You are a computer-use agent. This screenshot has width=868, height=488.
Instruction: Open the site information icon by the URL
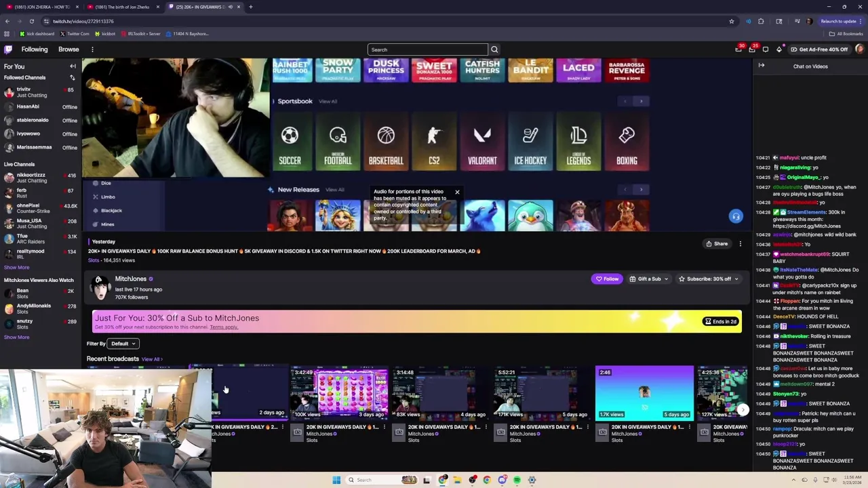click(46, 21)
